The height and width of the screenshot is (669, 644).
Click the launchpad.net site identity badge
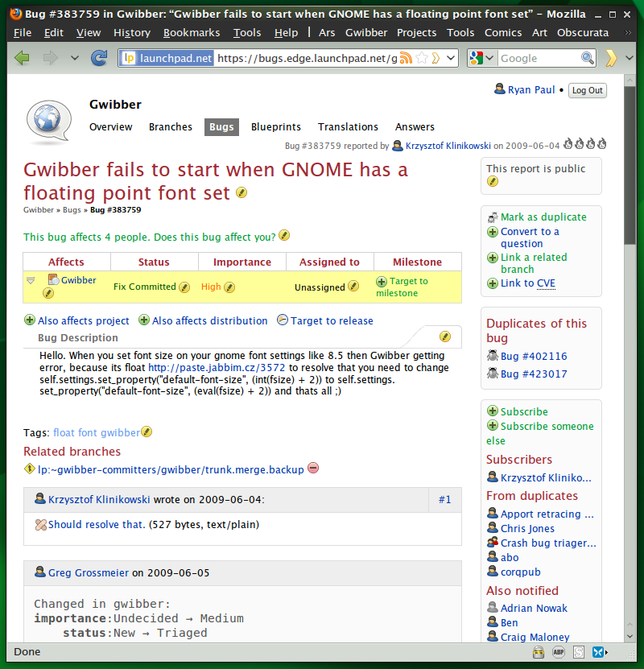(x=167, y=58)
